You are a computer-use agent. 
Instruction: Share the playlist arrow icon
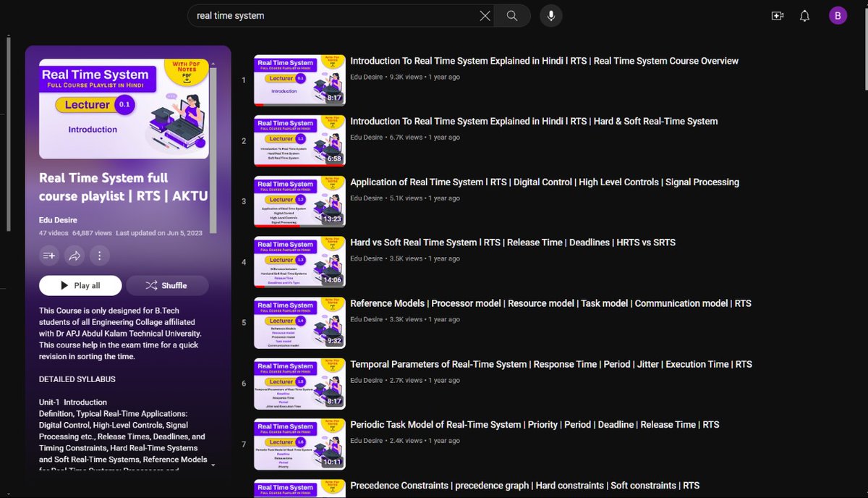pyautogui.click(x=75, y=255)
